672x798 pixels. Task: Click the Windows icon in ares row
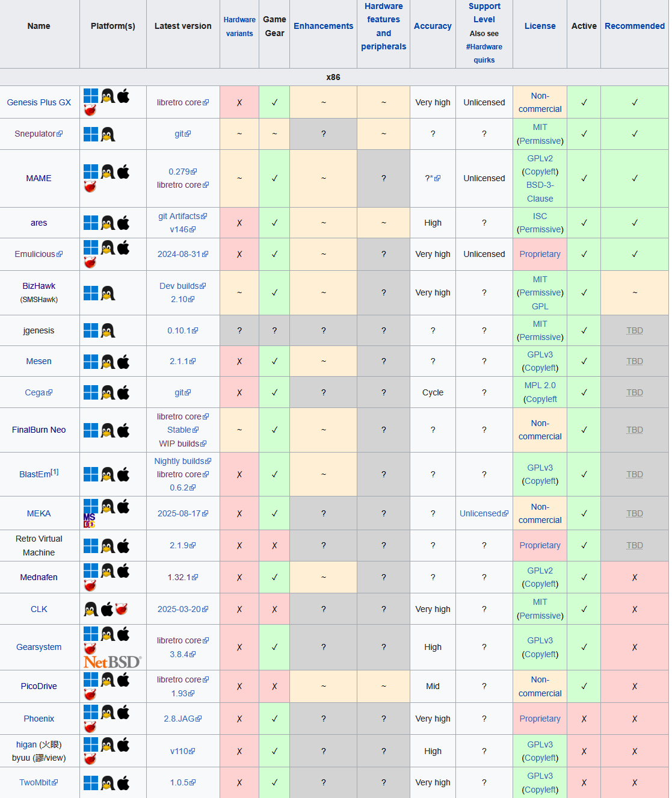point(91,223)
